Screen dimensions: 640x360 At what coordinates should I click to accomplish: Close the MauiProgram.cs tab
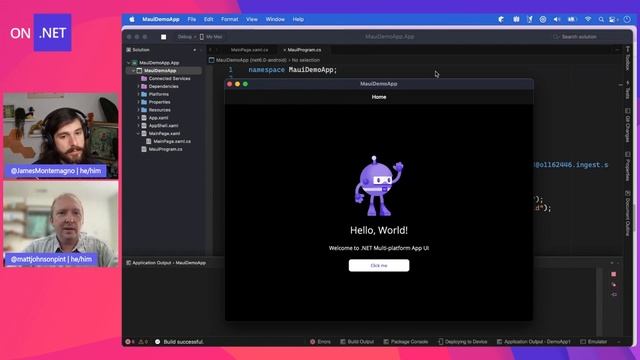(284, 50)
